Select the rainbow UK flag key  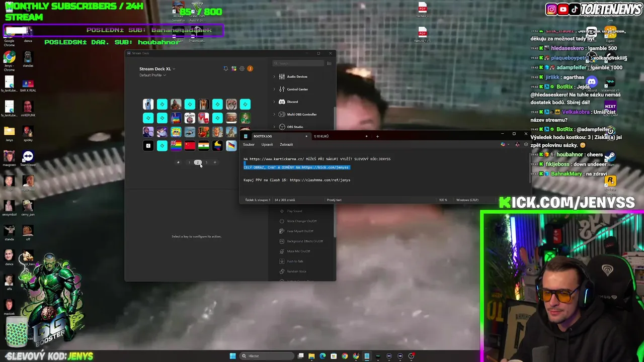pyautogui.click(x=176, y=146)
